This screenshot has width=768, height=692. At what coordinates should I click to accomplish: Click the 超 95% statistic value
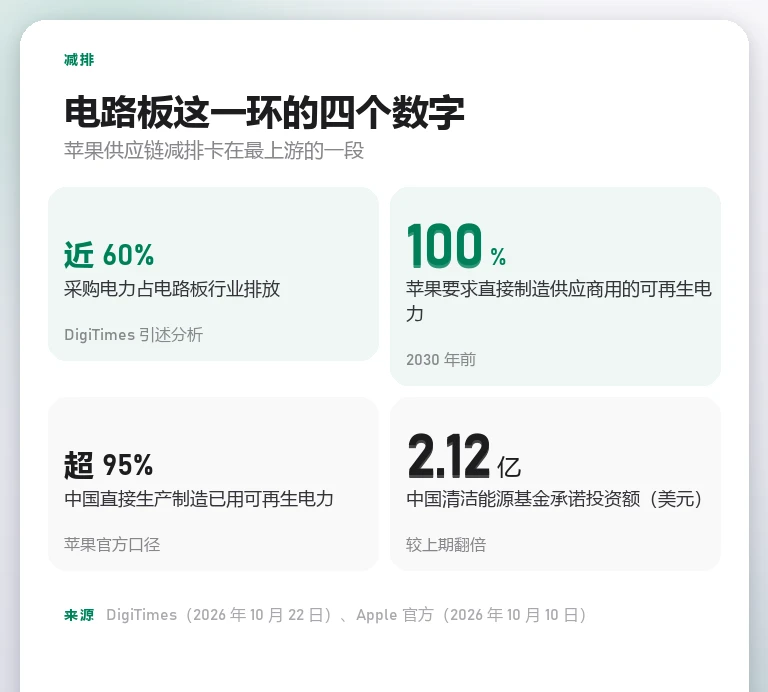click(x=108, y=465)
